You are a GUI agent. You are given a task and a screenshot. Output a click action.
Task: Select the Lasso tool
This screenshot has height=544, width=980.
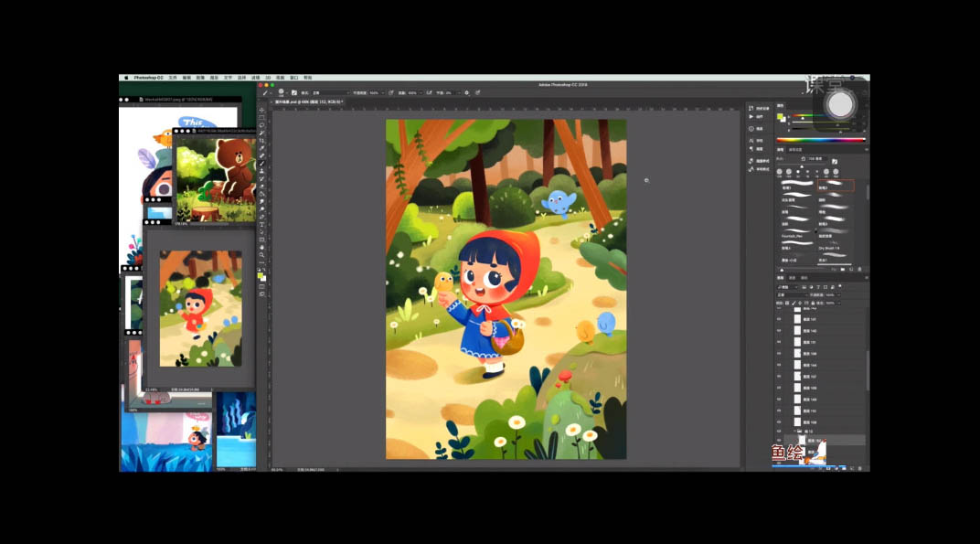pos(261,125)
